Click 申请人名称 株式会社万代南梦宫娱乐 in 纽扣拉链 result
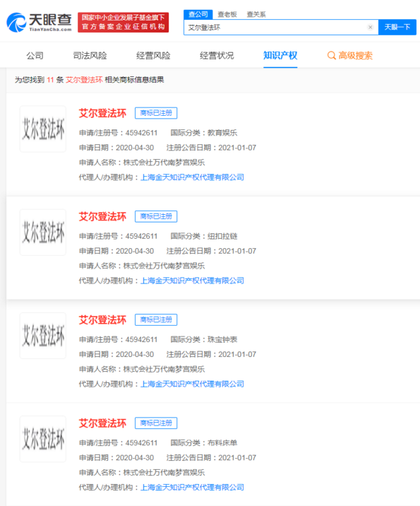This screenshot has height=506, width=420. coord(142,266)
